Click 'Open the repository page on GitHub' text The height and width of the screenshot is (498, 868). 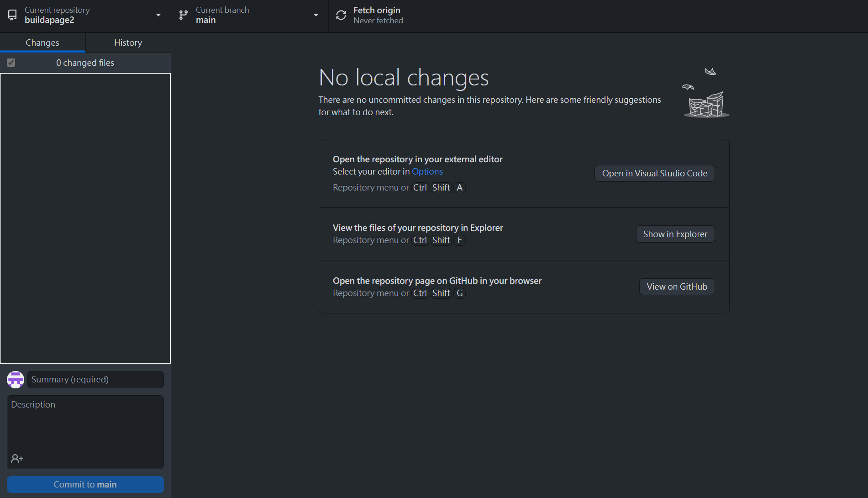437,281
